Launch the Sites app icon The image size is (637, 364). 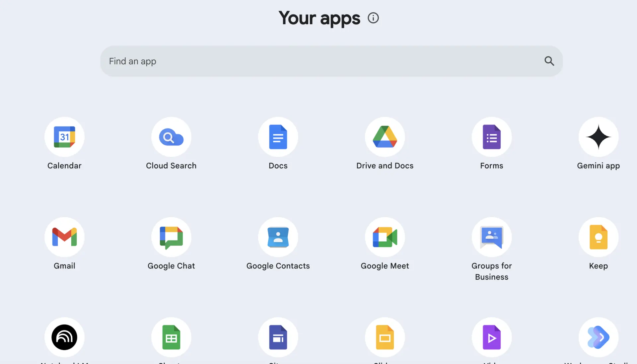(278, 337)
